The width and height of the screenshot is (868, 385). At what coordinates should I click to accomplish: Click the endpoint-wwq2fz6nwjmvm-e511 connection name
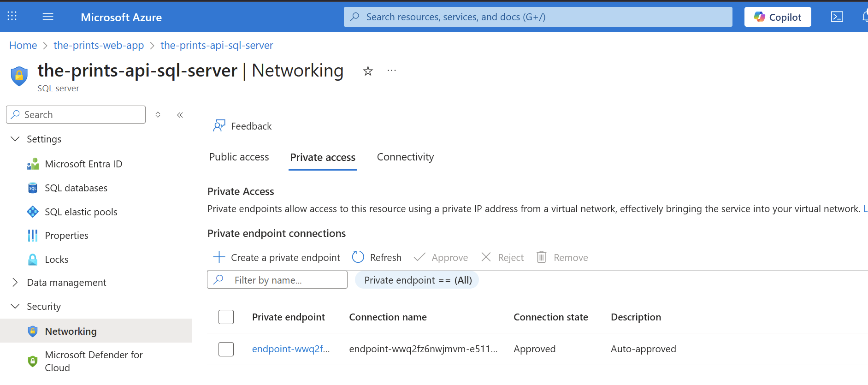[423, 349]
